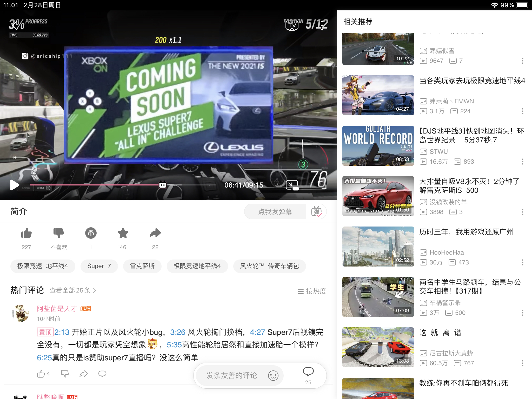Tap battery indicator in status bar
The height and width of the screenshot is (399, 532).
522,5
